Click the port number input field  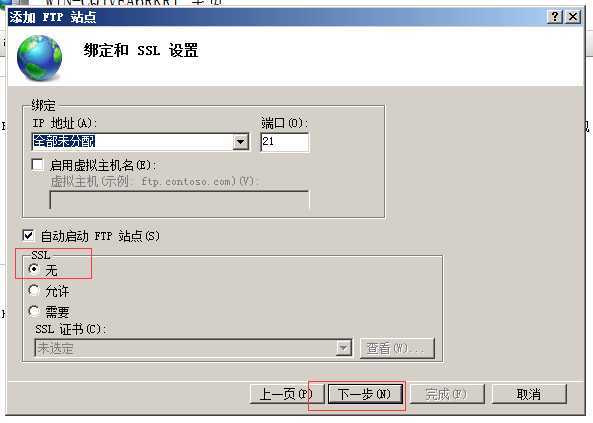(x=284, y=142)
